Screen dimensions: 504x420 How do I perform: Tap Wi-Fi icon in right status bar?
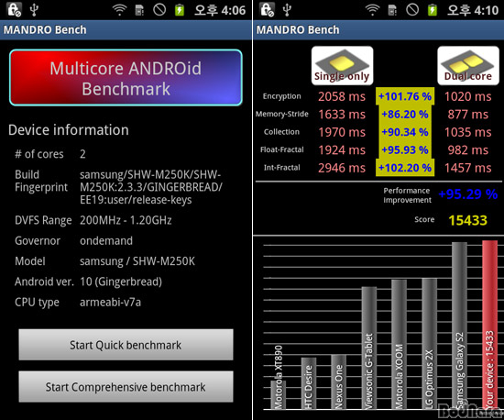pos(372,10)
